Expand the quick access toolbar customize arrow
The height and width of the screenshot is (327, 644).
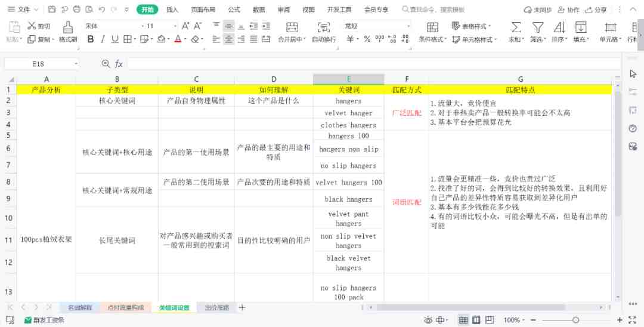[126, 9]
